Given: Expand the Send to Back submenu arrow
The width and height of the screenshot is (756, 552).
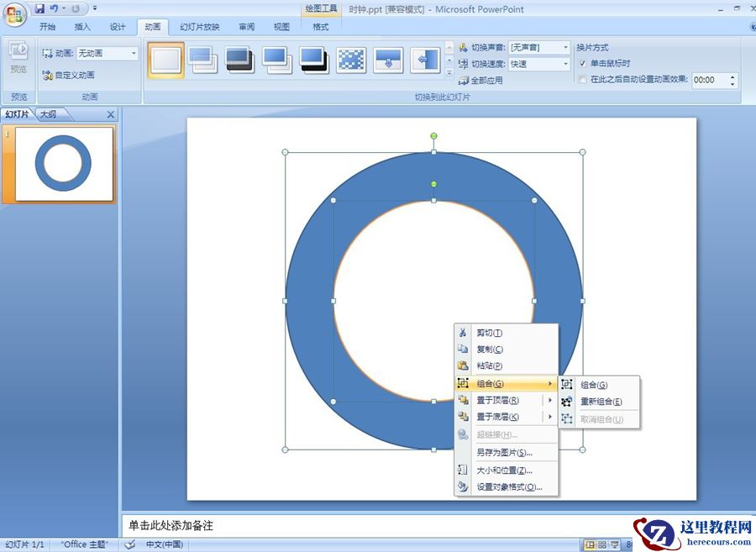Looking at the screenshot, I should [550, 417].
